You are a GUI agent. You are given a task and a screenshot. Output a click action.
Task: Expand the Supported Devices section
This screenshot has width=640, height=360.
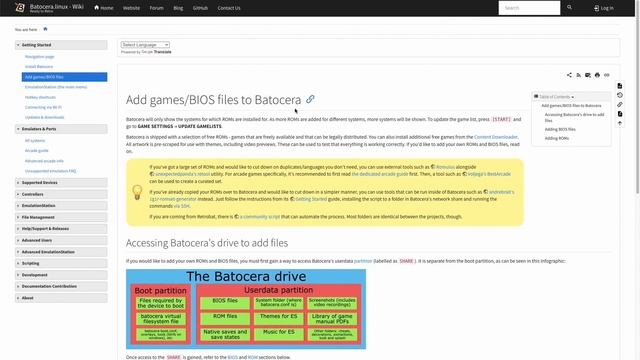click(x=61, y=182)
